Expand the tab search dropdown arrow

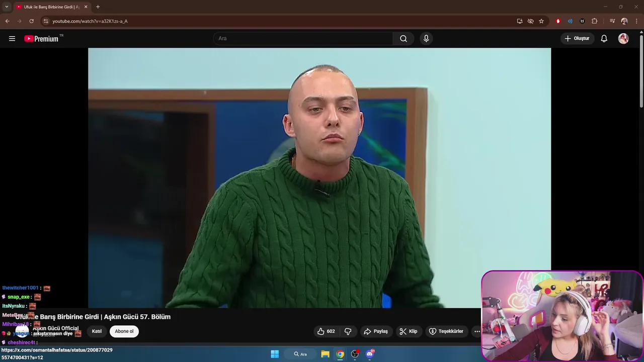click(7, 7)
